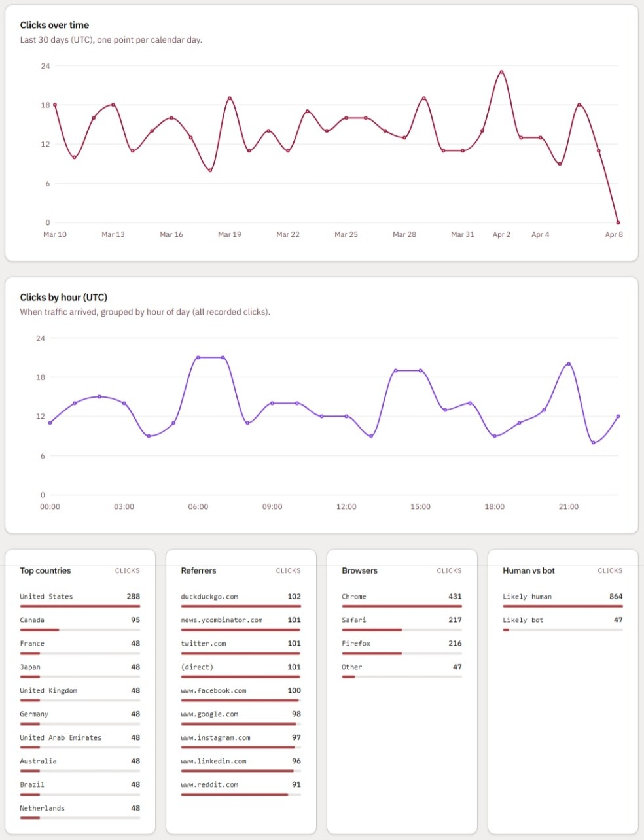Select Canada in Top countries list
644x840 pixels.
pyautogui.click(x=31, y=620)
